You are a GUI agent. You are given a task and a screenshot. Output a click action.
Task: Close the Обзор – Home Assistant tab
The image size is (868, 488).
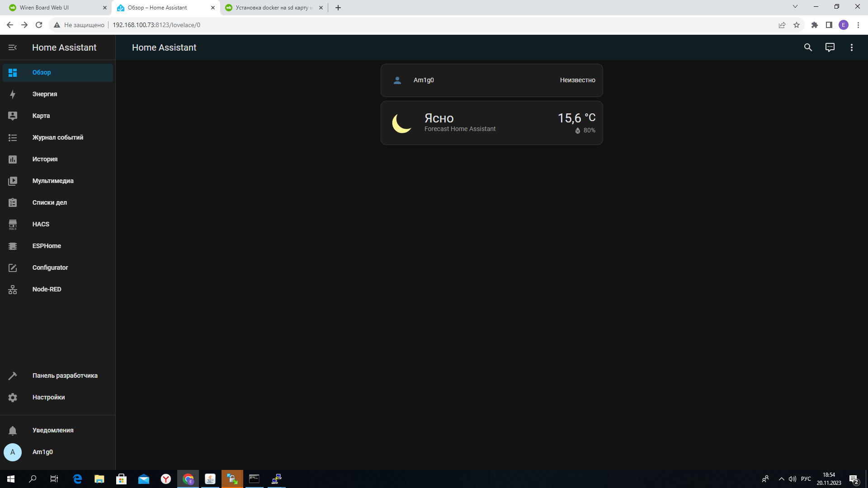213,8
